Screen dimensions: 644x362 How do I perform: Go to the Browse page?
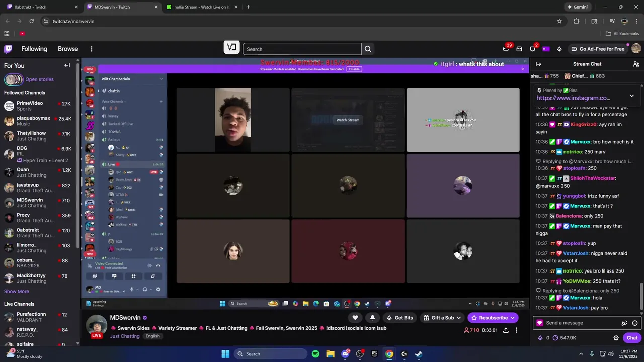[68, 49]
